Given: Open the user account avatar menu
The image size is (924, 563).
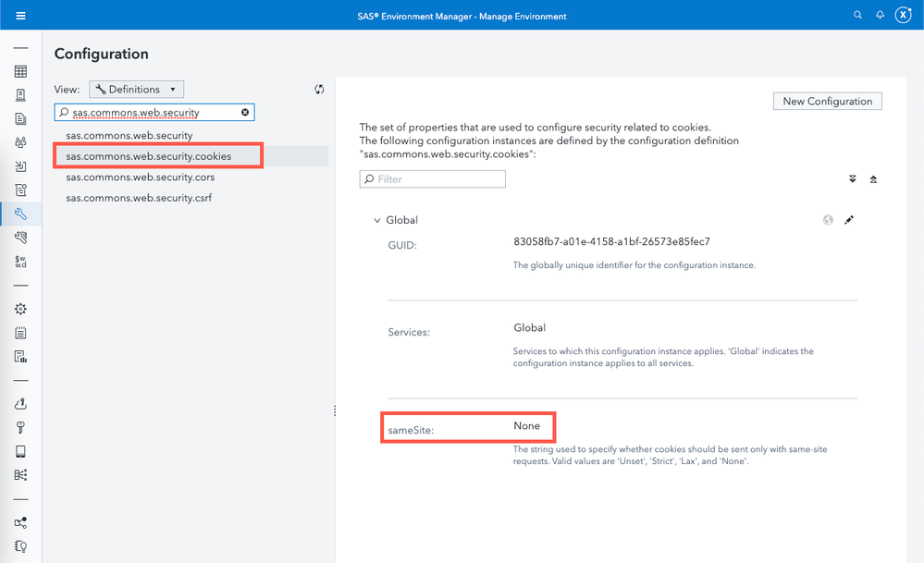Looking at the screenshot, I should tap(903, 16).
